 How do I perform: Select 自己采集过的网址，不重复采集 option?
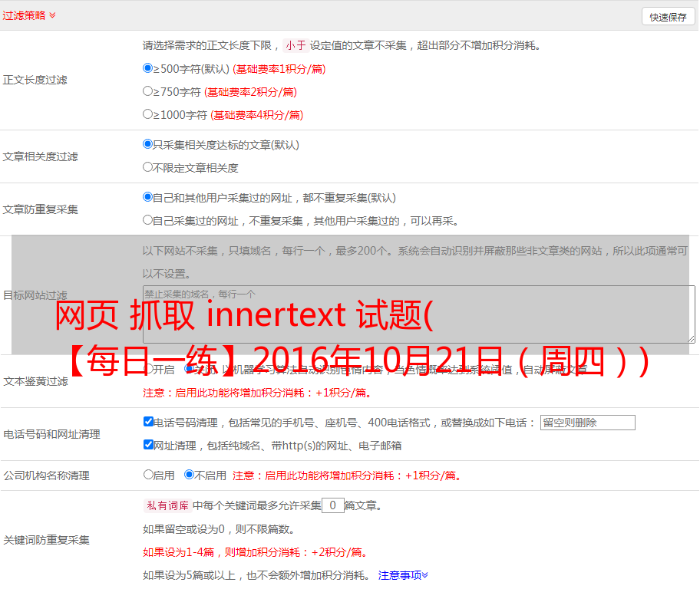(147, 219)
